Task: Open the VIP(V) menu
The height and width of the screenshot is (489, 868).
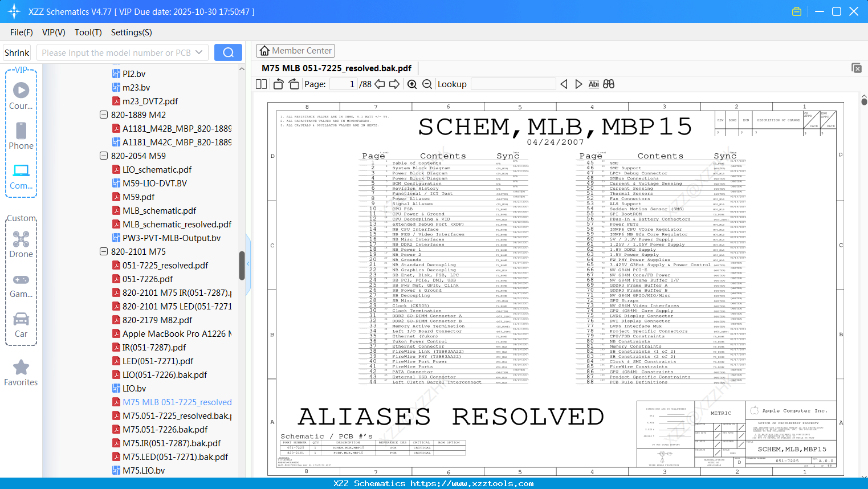Action: coord(54,32)
